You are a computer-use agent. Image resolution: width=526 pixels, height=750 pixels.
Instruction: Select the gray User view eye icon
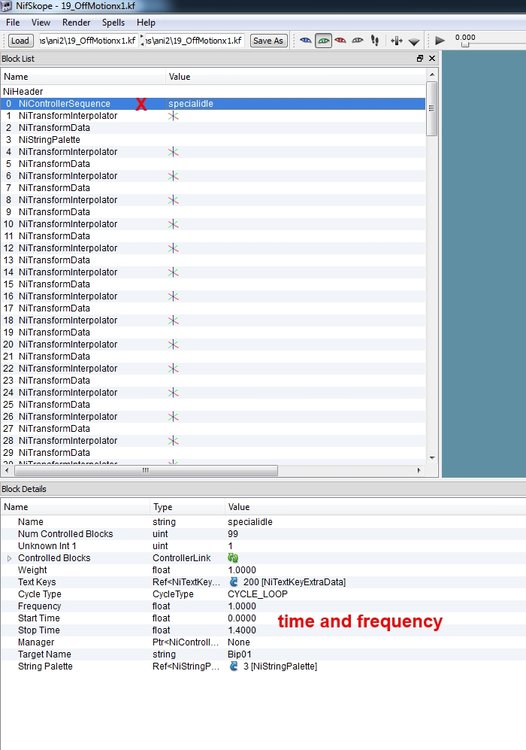pos(357,41)
